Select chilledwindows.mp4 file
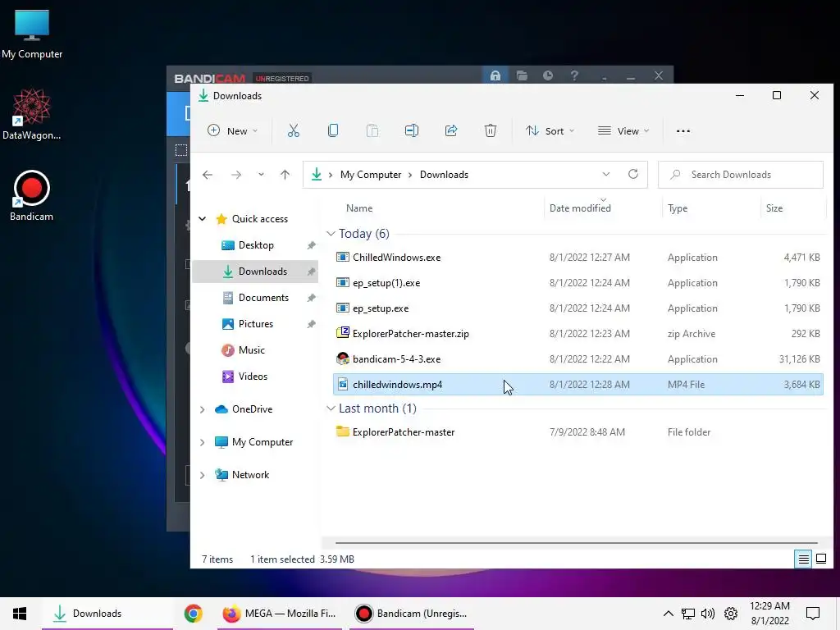840x630 pixels. point(578,385)
